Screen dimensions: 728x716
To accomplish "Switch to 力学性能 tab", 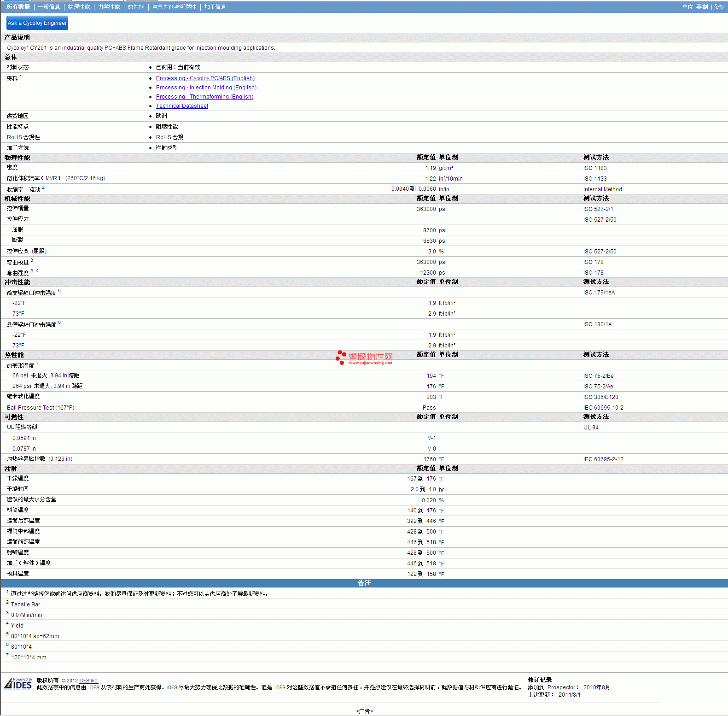I will click(109, 7).
